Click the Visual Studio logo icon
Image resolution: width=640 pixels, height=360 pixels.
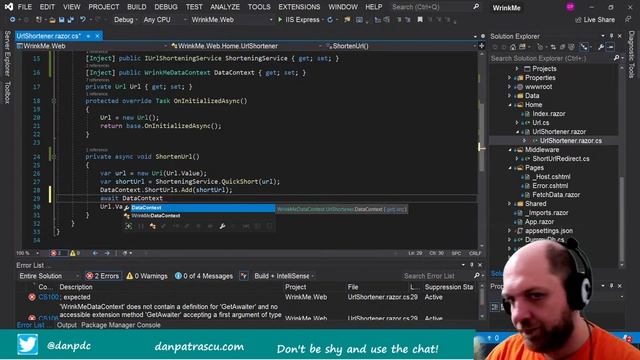(8, 7)
